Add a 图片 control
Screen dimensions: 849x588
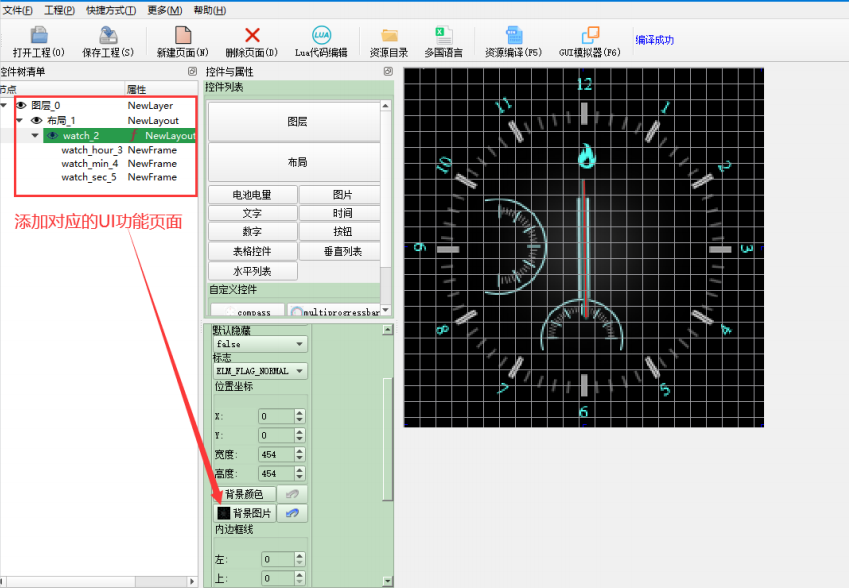(340, 194)
